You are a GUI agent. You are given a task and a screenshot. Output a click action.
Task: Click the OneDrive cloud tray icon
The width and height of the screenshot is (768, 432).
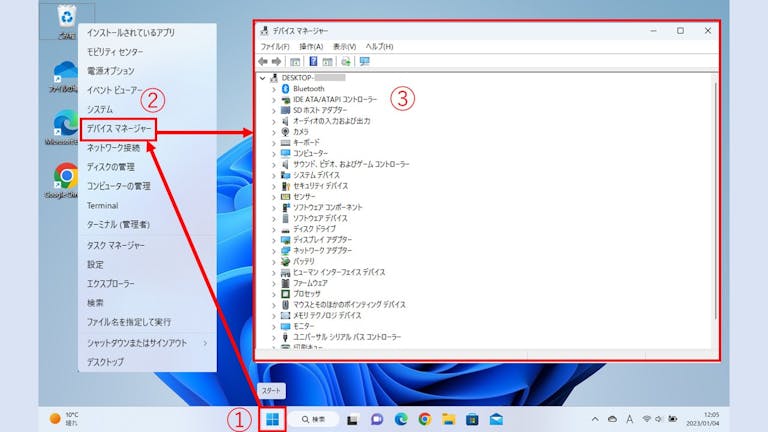(612, 419)
